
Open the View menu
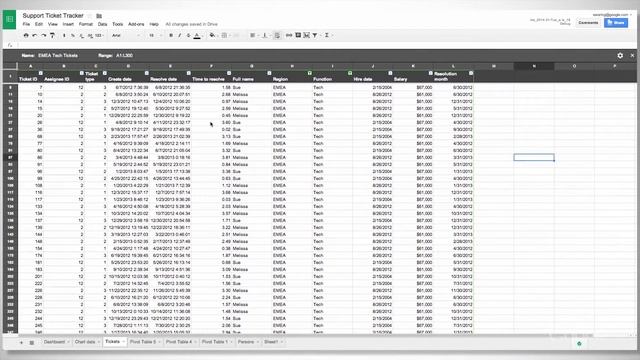pyautogui.click(x=53, y=24)
